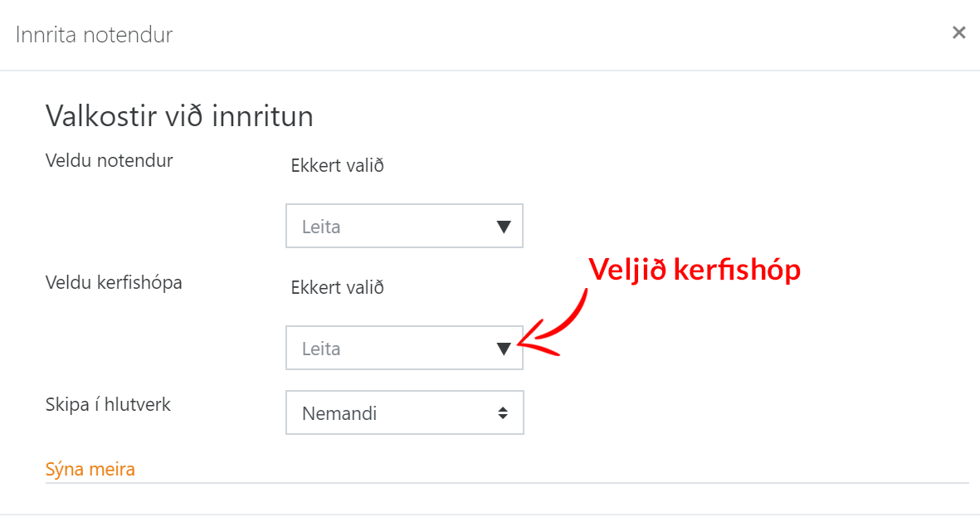980x527 pixels.
Task: Click the Valkostir við innritun heading
Action: pos(179,116)
